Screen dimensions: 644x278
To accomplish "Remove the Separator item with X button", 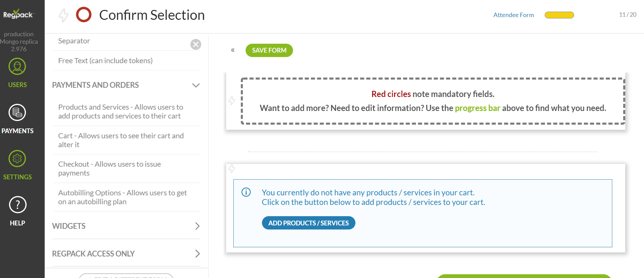I will 196,44.
